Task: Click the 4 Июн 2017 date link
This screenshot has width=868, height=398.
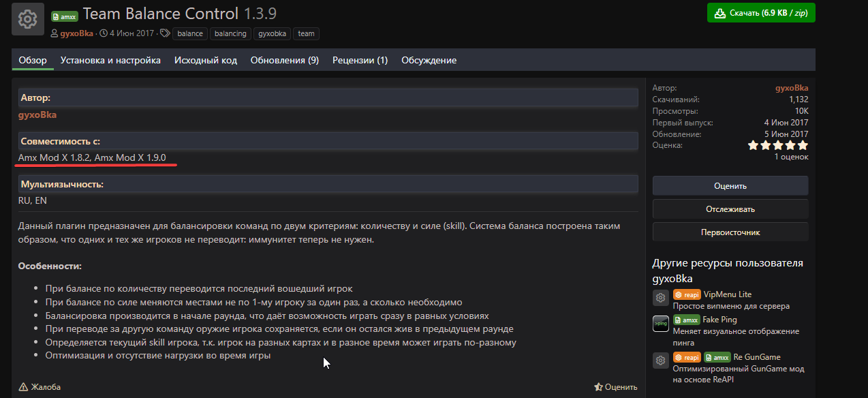Action: pyautogui.click(x=132, y=33)
